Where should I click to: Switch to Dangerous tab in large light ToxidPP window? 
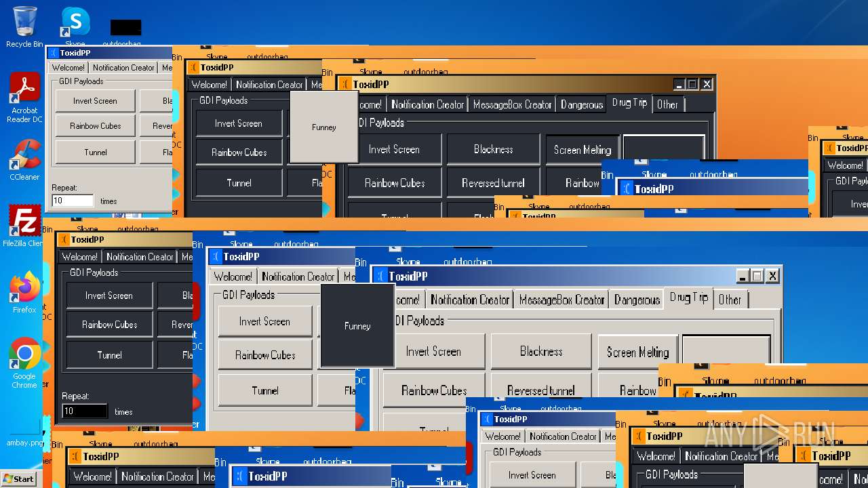point(637,300)
